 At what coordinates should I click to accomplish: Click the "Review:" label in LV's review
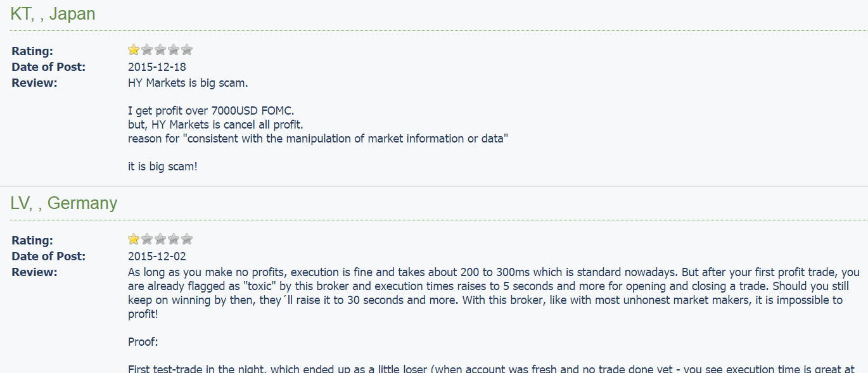click(x=34, y=272)
